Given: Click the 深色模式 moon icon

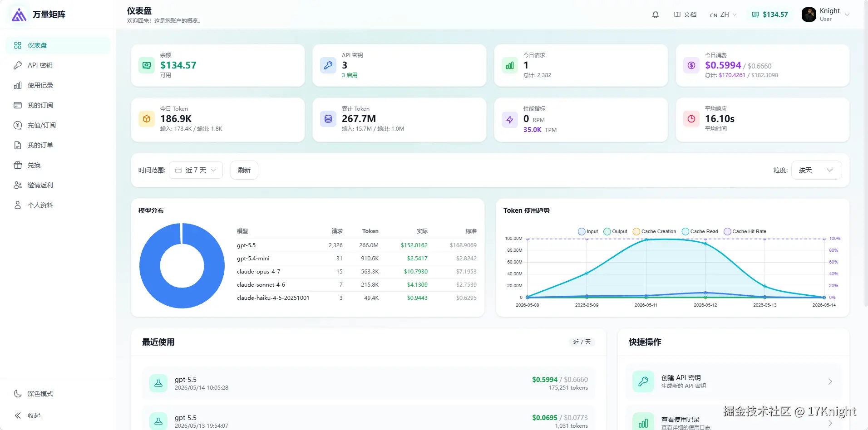Looking at the screenshot, I should 18,394.
